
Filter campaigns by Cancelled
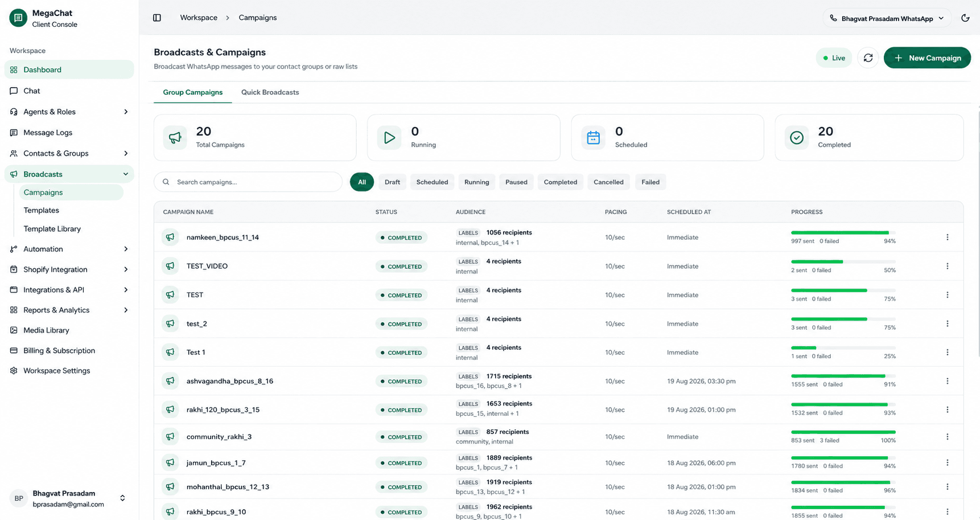[608, 182]
